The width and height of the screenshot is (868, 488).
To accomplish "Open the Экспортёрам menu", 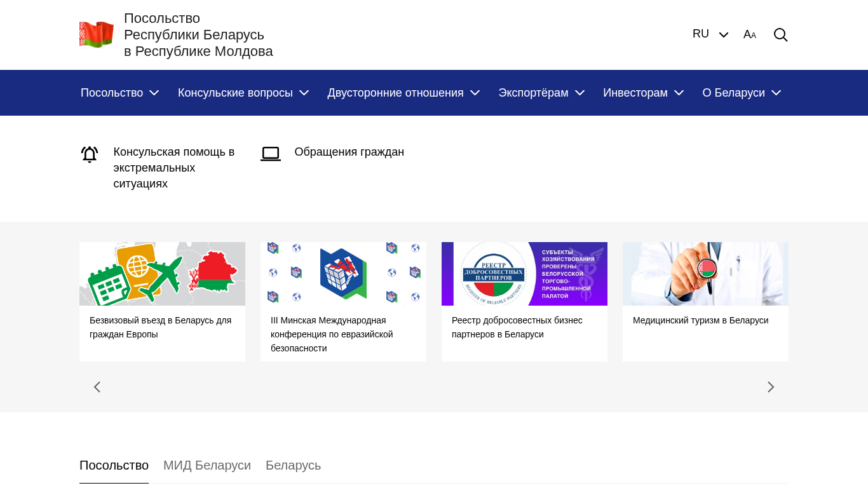I will [x=541, y=93].
